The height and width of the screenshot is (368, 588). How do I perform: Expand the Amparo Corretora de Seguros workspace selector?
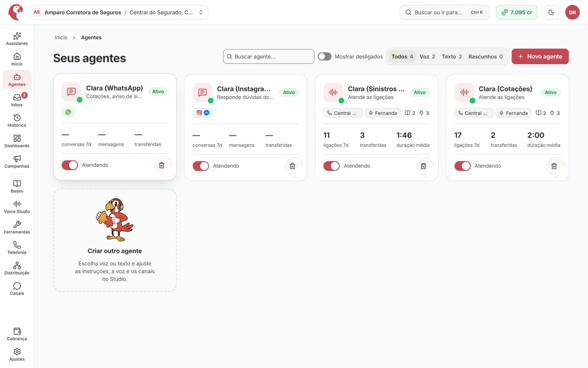pyautogui.click(x=119, y=12)
